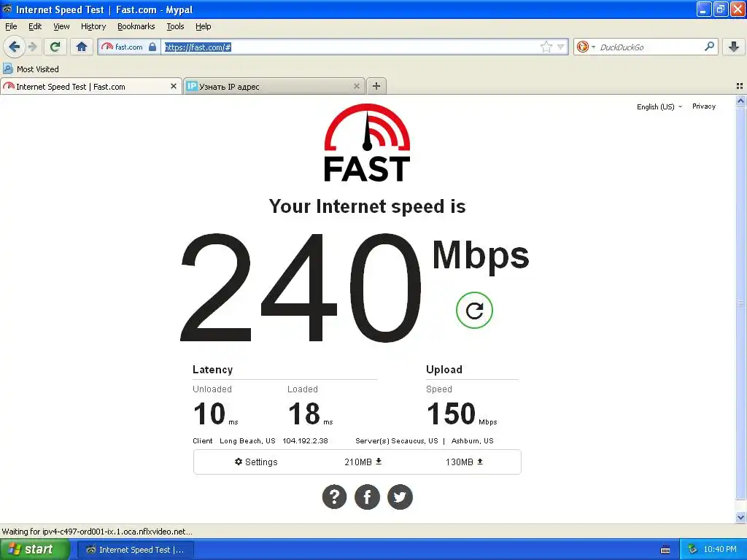Open the Tools menu
747x560 pixels.
click(x=175, y=26)
